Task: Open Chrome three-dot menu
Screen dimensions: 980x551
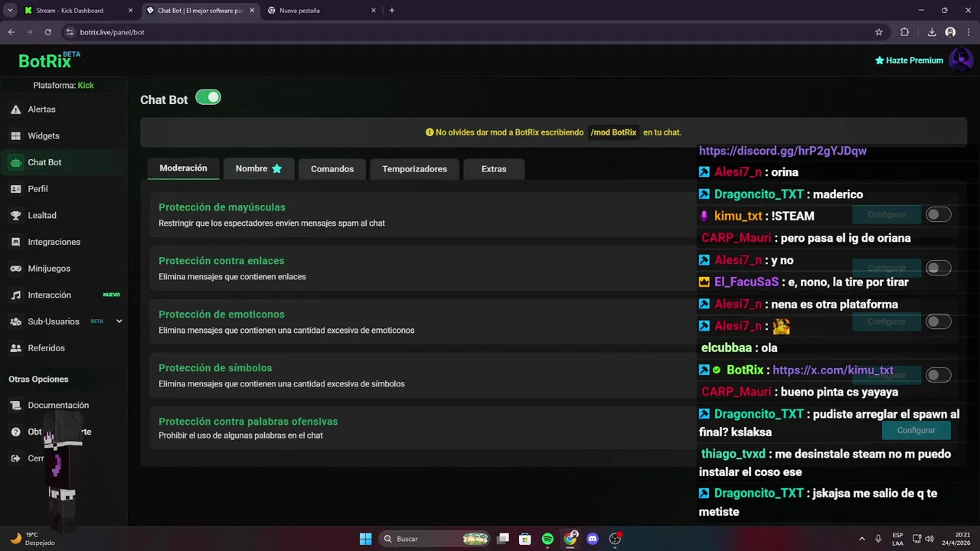Action: tap(968, 32)
